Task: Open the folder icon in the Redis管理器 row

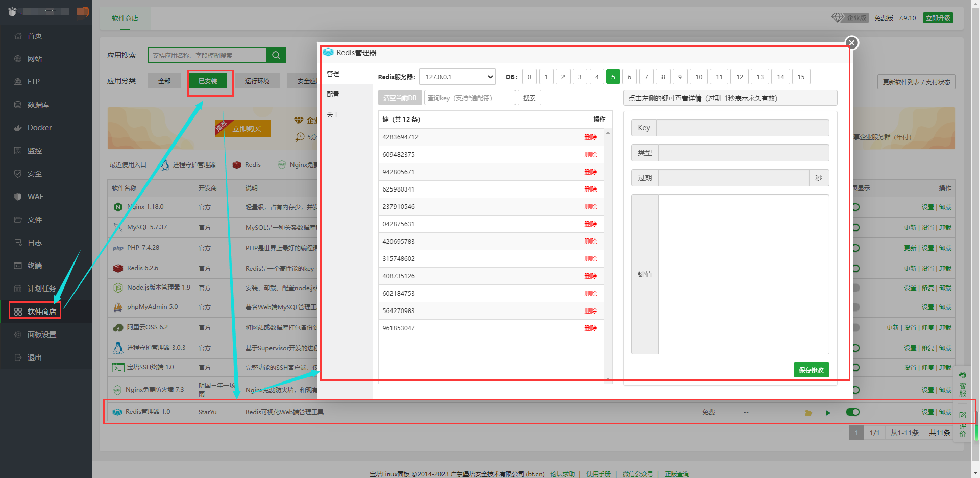Action: [808, 413]
